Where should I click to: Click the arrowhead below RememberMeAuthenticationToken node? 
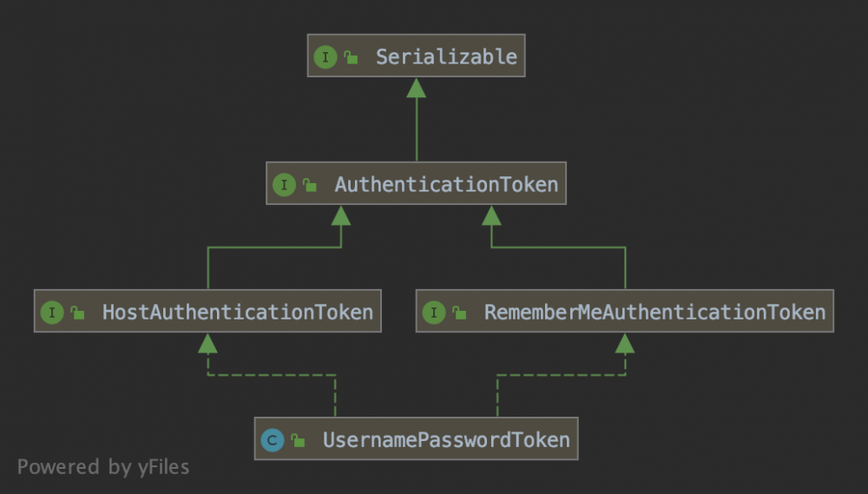[x=625, y=344]
